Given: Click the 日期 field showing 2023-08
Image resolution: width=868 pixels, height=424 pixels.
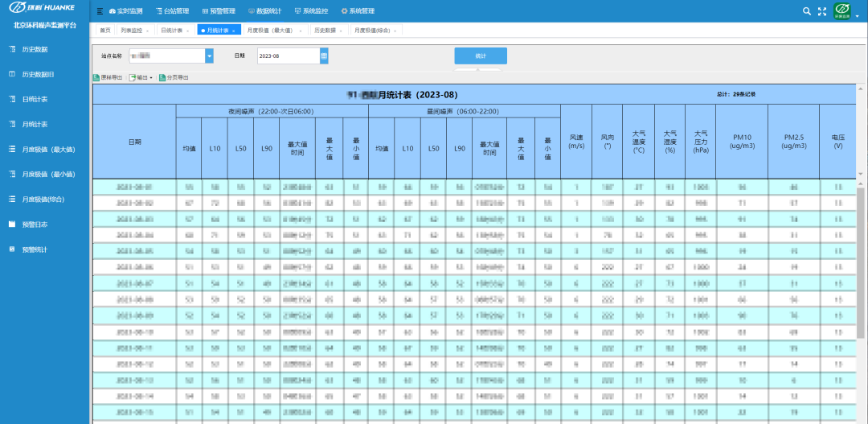Looking at the screenshot, I should [289, 56].
